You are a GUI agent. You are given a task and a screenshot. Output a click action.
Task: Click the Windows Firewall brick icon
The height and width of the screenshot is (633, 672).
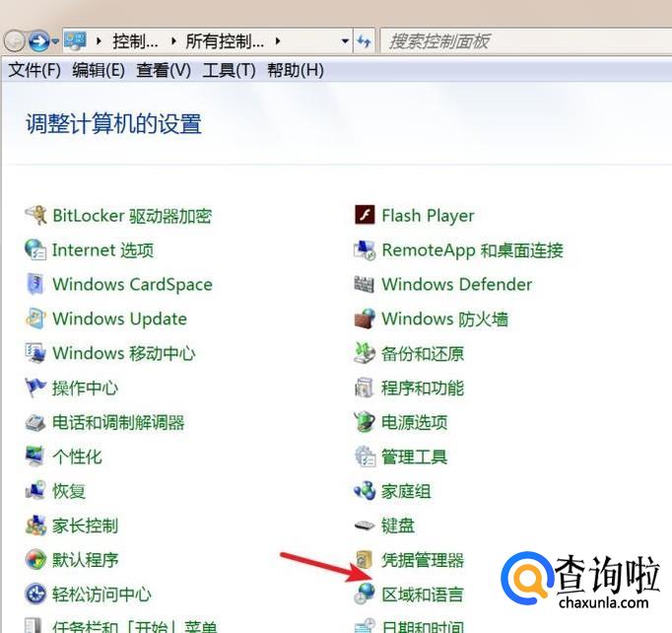point(365,319)
